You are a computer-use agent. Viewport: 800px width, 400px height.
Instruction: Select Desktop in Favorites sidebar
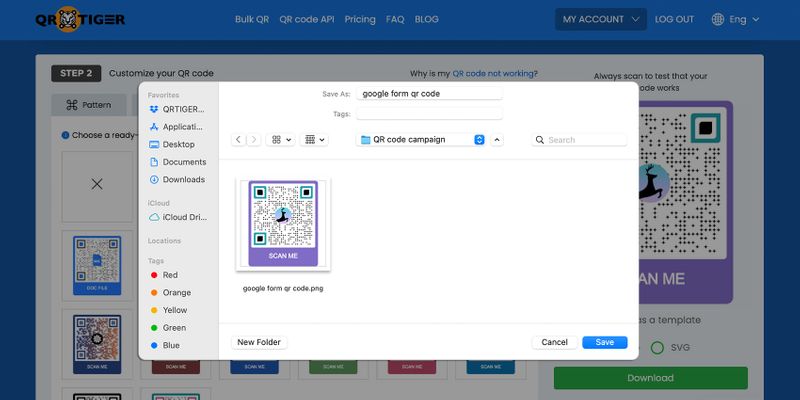172,144
